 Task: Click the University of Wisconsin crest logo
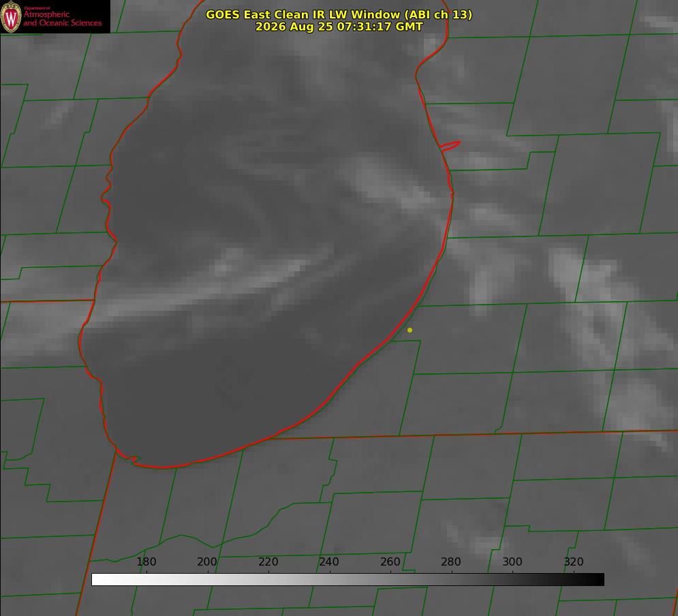[x=11, y=16]
